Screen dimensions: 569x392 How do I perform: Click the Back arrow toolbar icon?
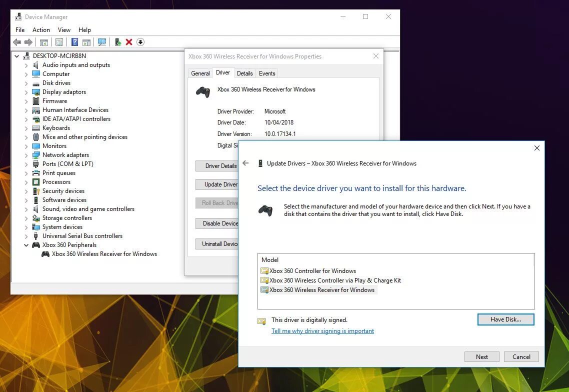(x=17, y=42)
